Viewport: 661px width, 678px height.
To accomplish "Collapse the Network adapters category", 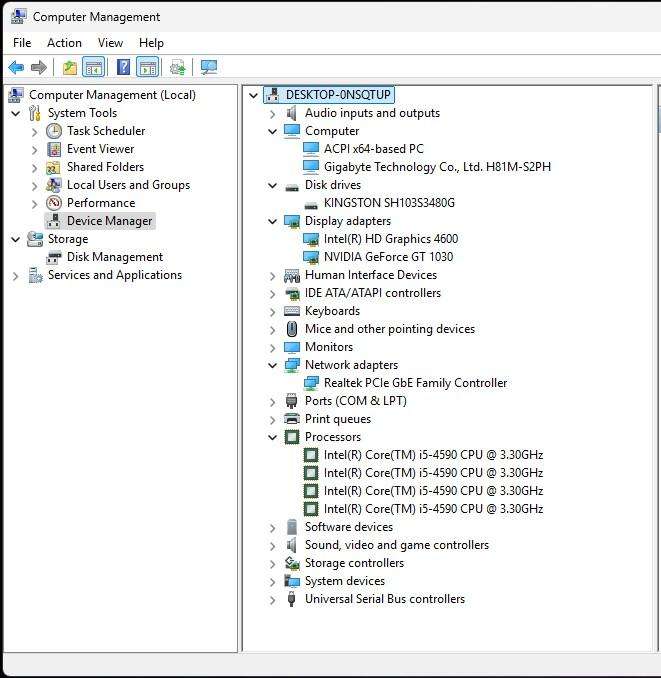I will click(x=272, y=366).
